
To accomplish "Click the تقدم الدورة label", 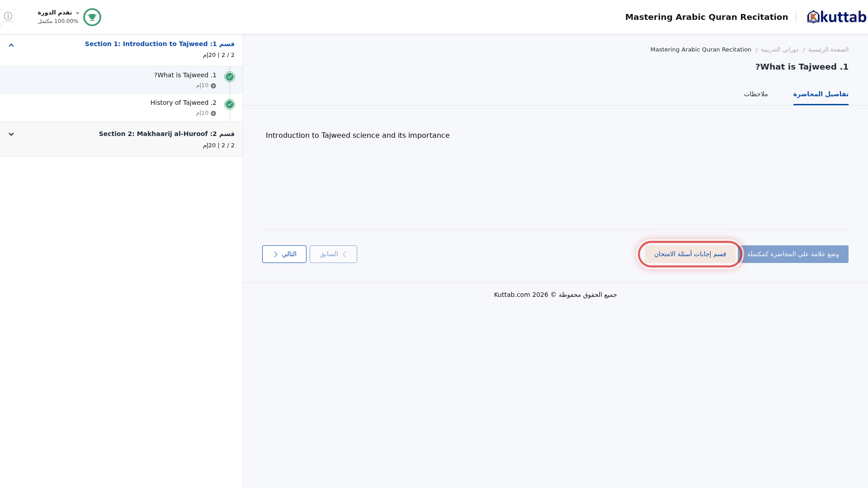I will coord(55,13).
